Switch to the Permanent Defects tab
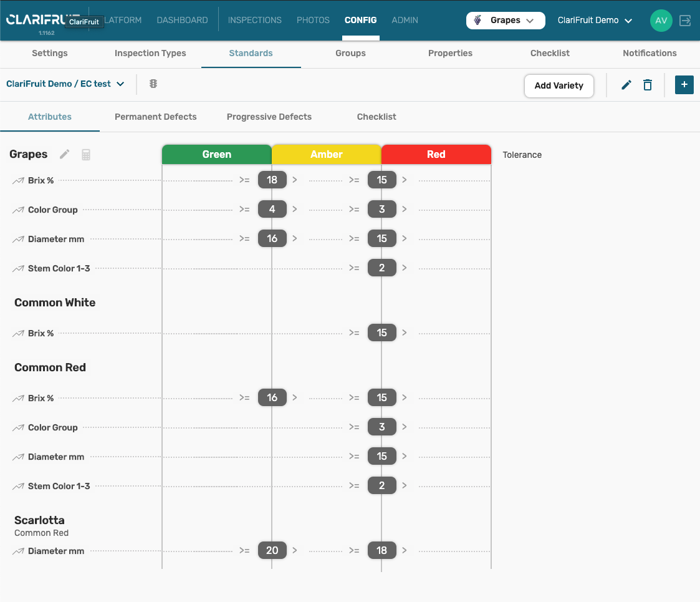This screenshot has width=700, height=602. click(155, 117)
